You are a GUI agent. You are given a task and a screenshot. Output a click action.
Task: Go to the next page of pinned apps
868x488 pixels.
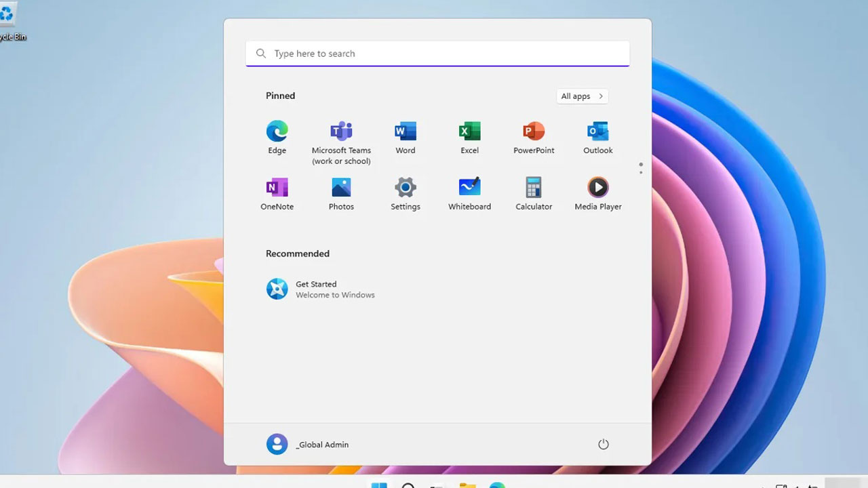[641, 173]
